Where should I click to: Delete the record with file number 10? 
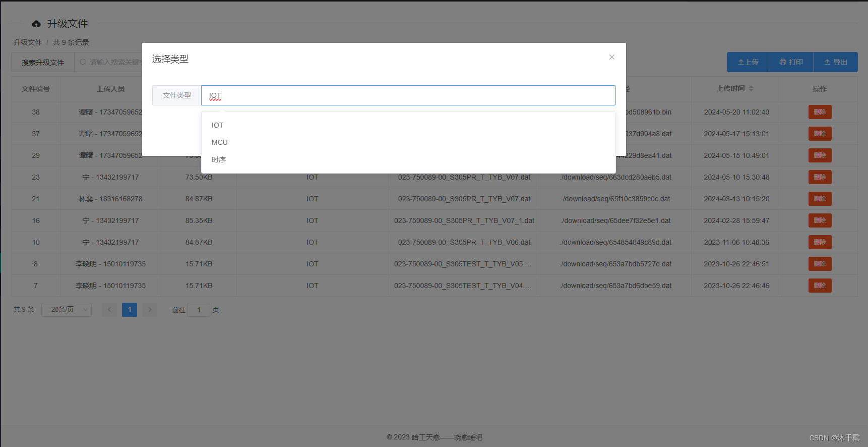(820, 242)
